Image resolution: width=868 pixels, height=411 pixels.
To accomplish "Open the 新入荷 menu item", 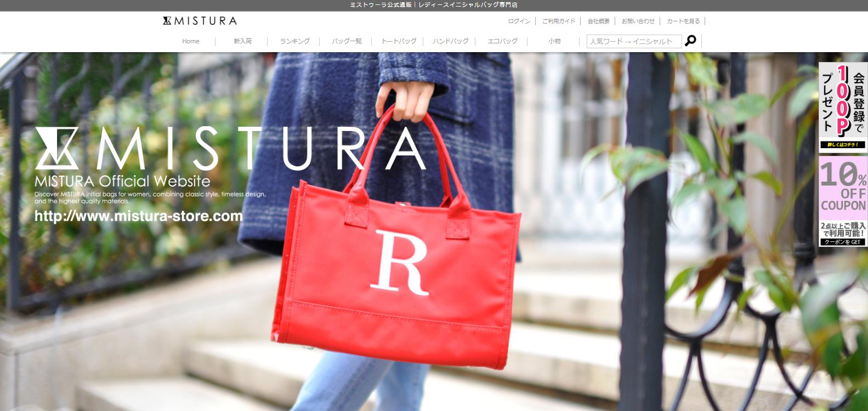I will tap(242, 41).
